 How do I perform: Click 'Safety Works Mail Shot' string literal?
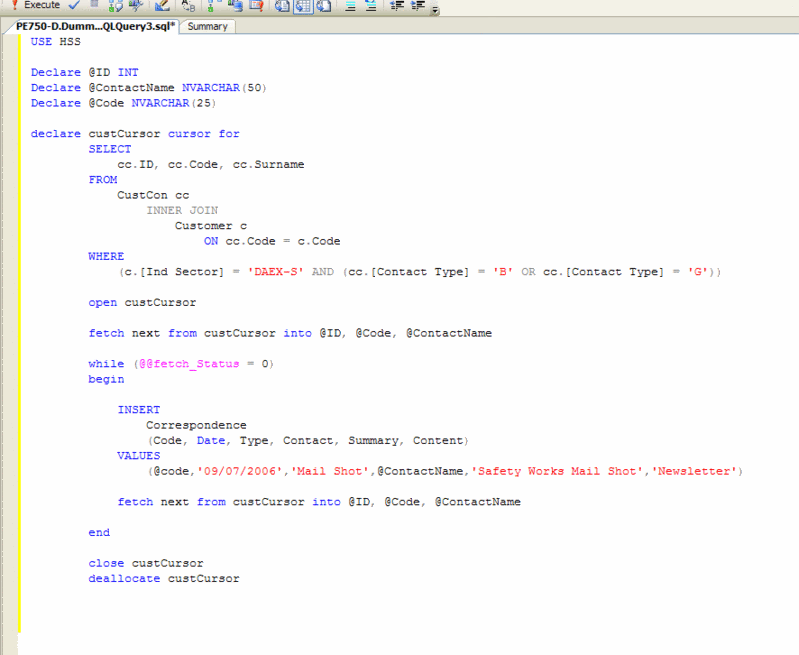(557, 471)
